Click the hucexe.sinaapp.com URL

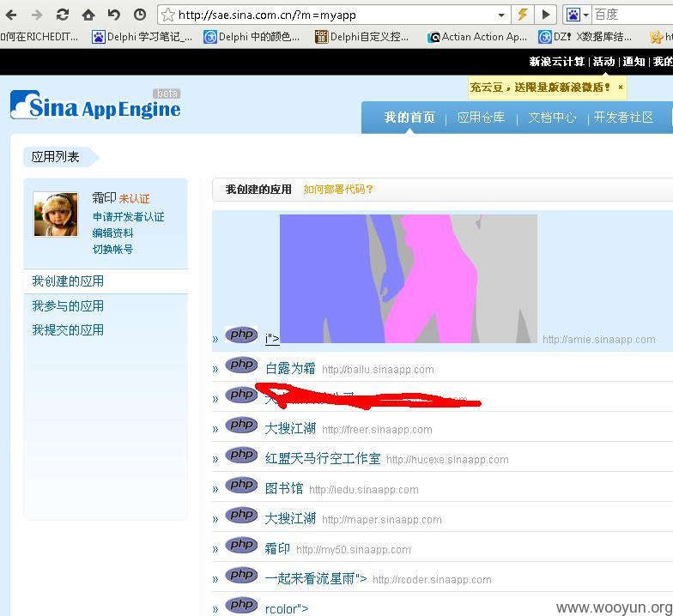(447, 460)
